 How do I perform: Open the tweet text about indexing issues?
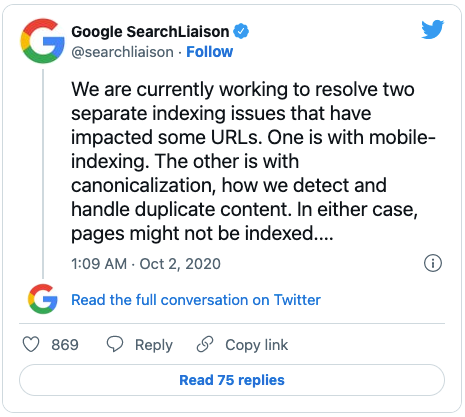pos(253,161)
